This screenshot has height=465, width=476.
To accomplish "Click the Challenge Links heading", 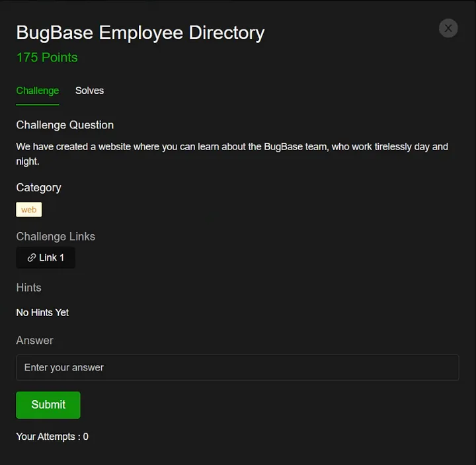I will [x=56, y=237].
